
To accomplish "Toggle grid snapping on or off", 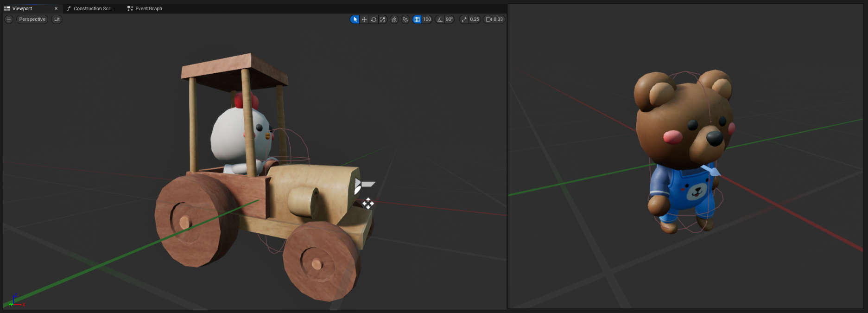I will [x=417, y=19].
